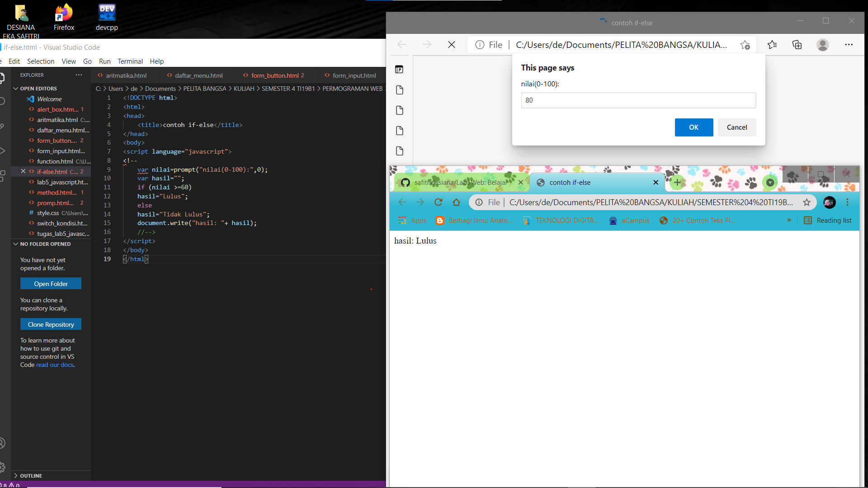The width and height of the screenshot is (868, 488).
Task: Open the Selection menu
Action: coord(41,61)
